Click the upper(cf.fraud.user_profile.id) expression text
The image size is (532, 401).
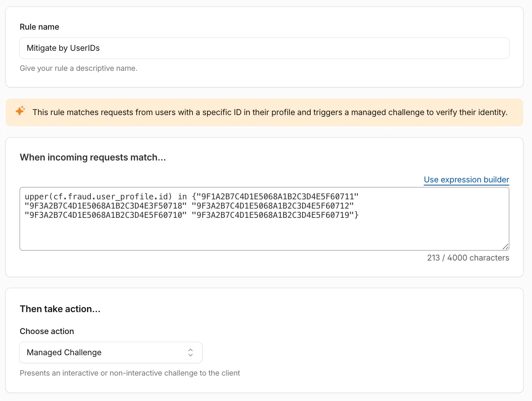[x=98, y=197]
